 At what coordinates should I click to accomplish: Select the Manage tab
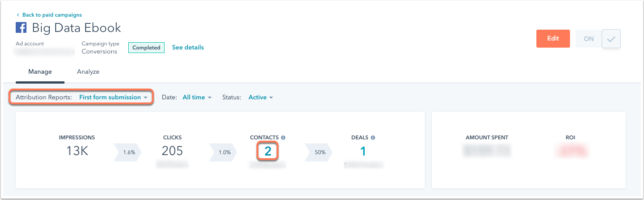pyautogui.click(x=40, y=71)
